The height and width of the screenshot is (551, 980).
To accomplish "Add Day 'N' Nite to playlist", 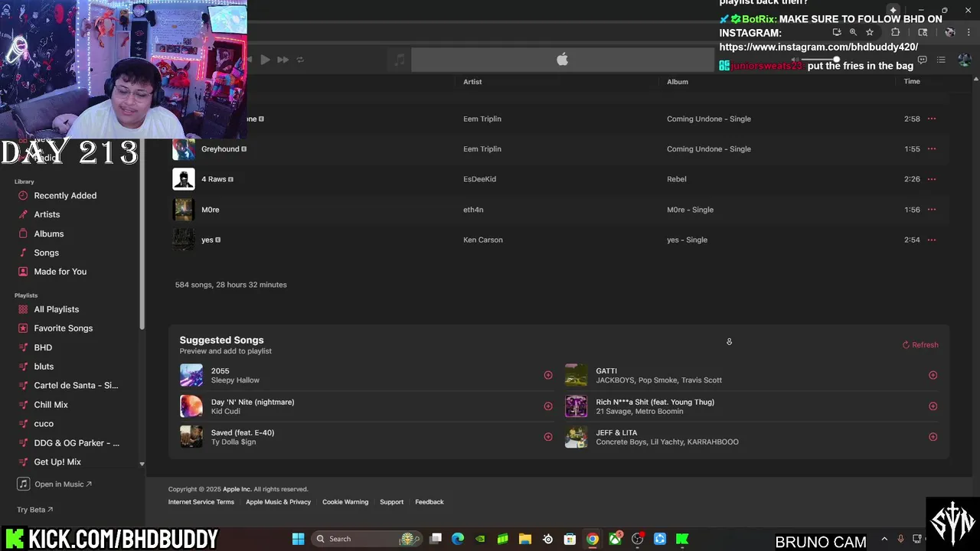I will click(x=548, y=406).
